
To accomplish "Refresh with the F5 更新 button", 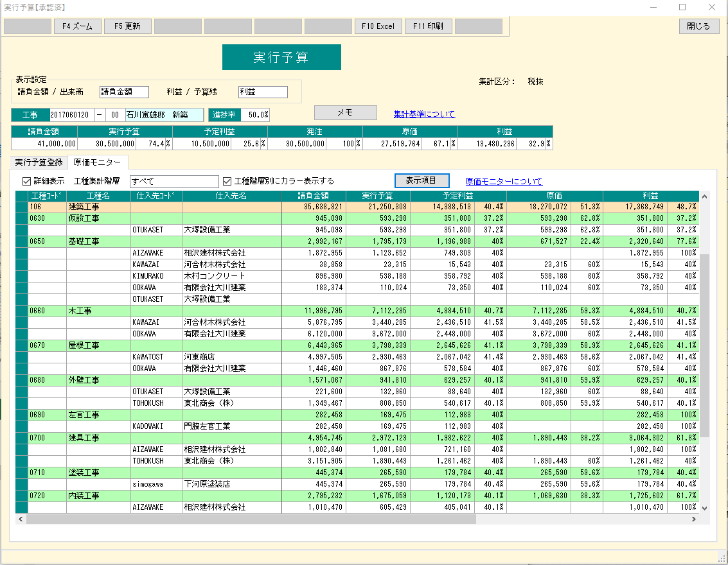I will point(128,26).
